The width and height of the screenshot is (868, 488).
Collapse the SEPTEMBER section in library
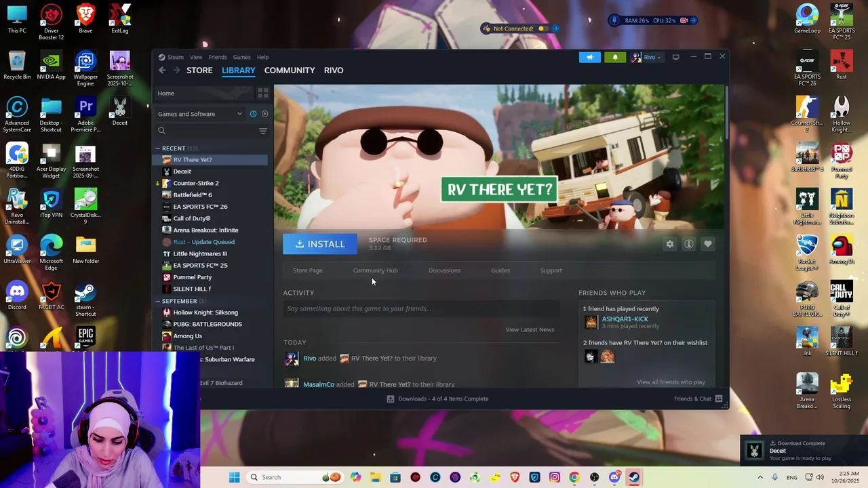coord(158,301)
